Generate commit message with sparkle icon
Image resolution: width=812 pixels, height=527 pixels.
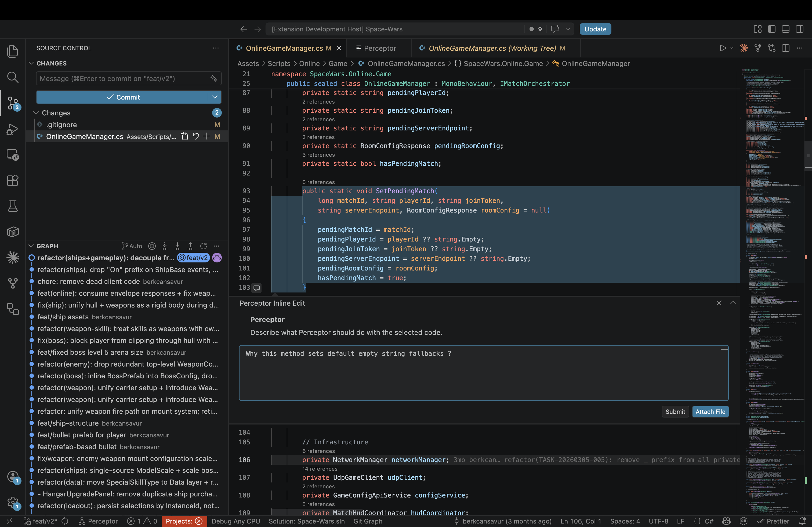coord(213,78)
